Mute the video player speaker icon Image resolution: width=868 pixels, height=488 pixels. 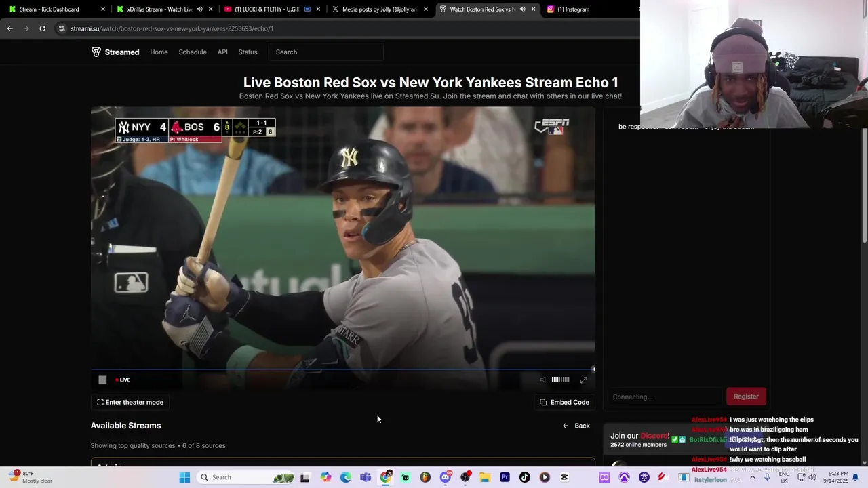coord(542,380)
